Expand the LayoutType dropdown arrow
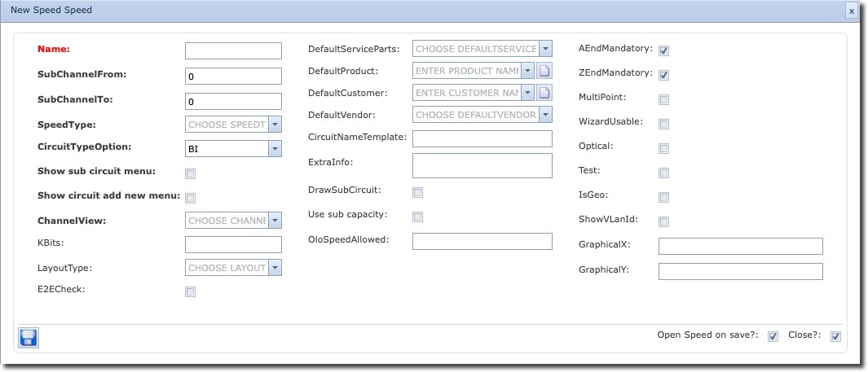This screenshot has width=868, height=372. click(275, 268)
